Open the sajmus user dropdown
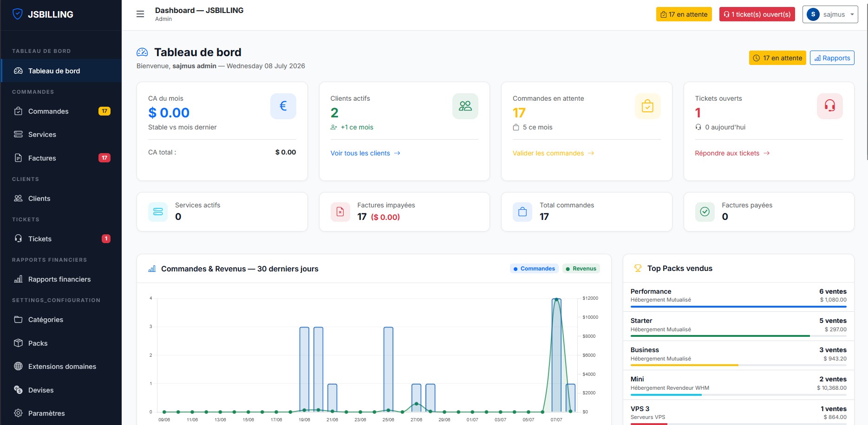The height and width of the screenshot is (425, 868). [830, 14]
